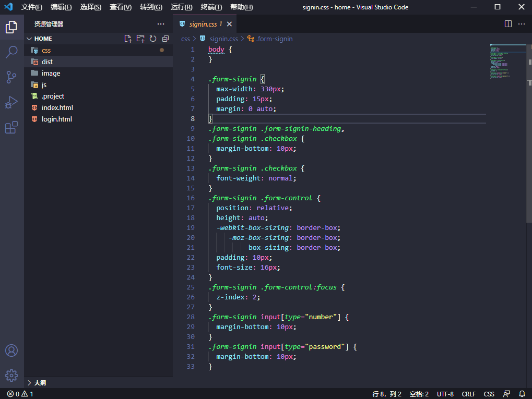Open the Search view icon
This screenshot has height=399, width=532.
(x=11, y=52)
